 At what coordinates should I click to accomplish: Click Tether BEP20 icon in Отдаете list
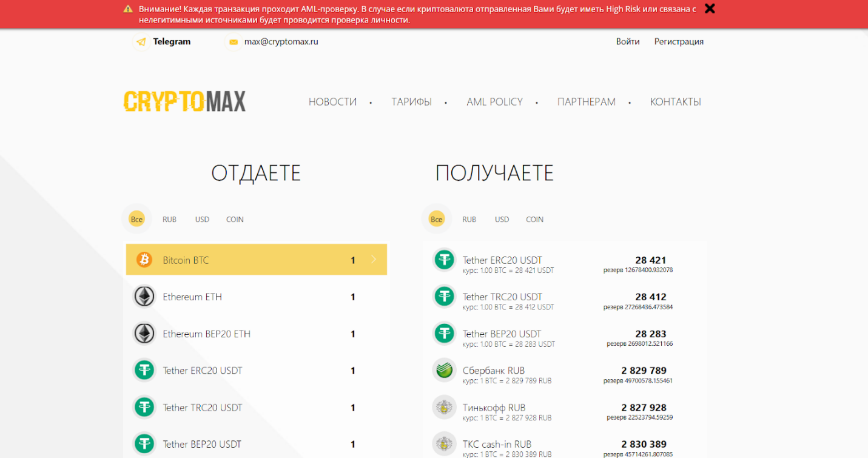[144, 444]
